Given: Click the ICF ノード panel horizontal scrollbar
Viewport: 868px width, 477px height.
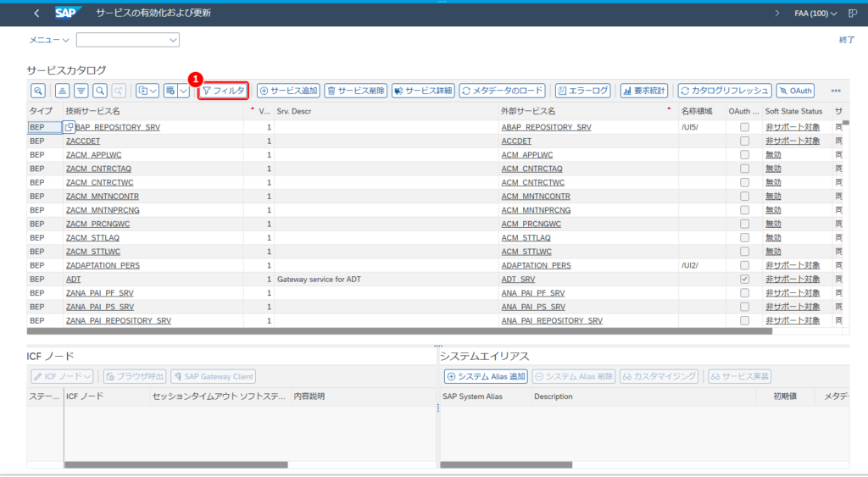Looking at the screenshot, I should pyautogui.click(x=176, y=465).
